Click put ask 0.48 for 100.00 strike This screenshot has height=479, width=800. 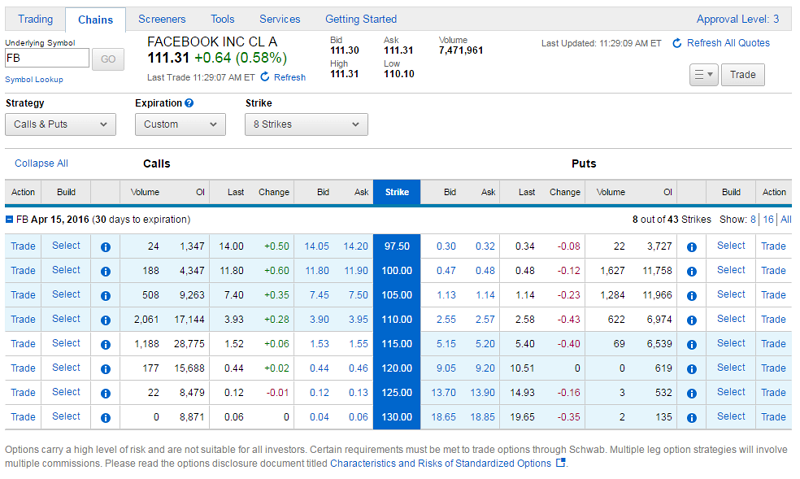pyautogui.click(x=485, y=270)
